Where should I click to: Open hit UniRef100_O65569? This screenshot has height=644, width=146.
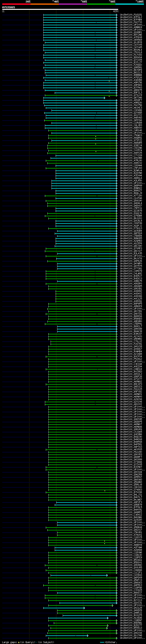click(x=131, y=40)
